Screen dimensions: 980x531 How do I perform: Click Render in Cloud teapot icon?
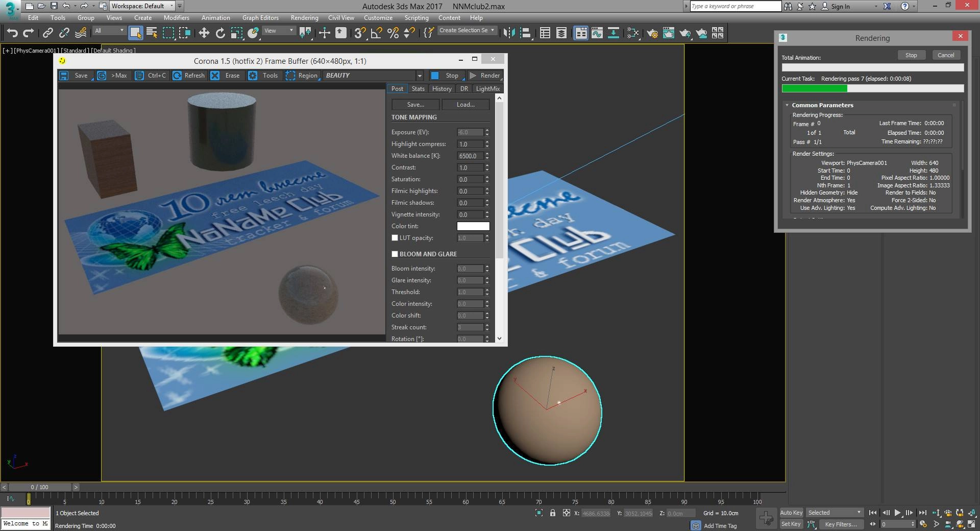point(701,33)
